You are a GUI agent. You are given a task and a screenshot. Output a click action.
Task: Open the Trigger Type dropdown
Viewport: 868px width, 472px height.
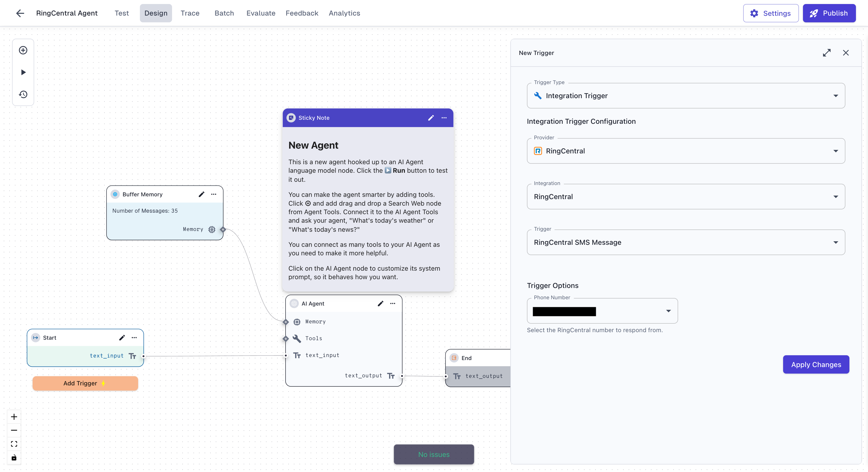click(x=685, y=96)
